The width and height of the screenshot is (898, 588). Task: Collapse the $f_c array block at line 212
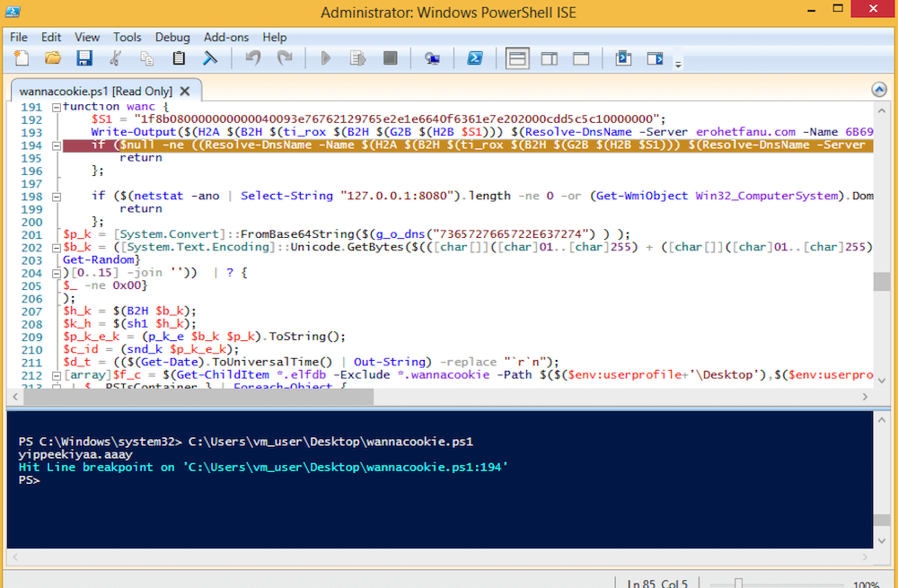tap(56, 375)
